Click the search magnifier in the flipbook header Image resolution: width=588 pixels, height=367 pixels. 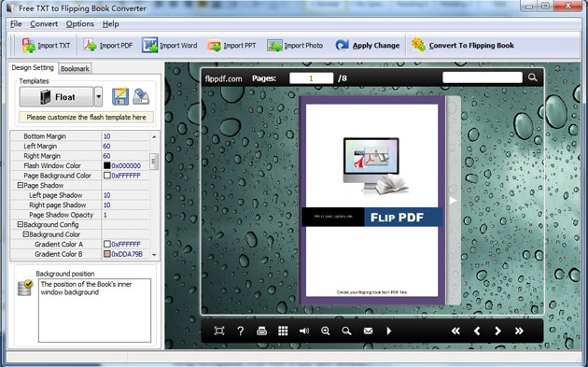533,78
